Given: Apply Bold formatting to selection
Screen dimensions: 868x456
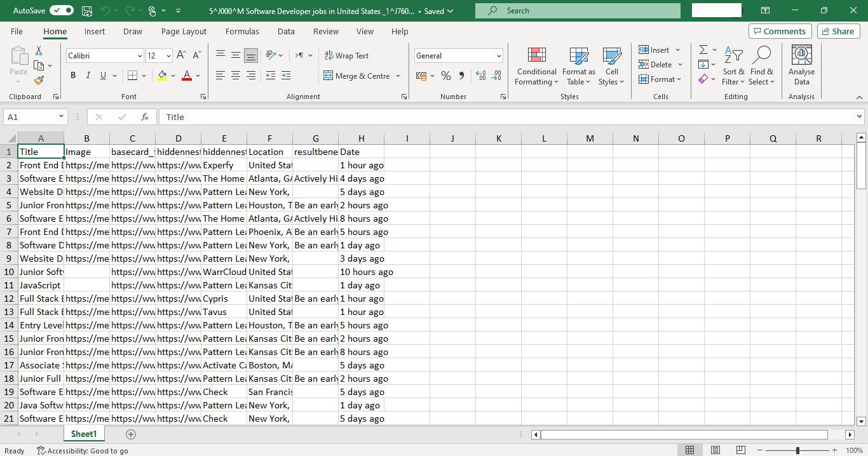Looking at the screenshot, I should [73, 76].
